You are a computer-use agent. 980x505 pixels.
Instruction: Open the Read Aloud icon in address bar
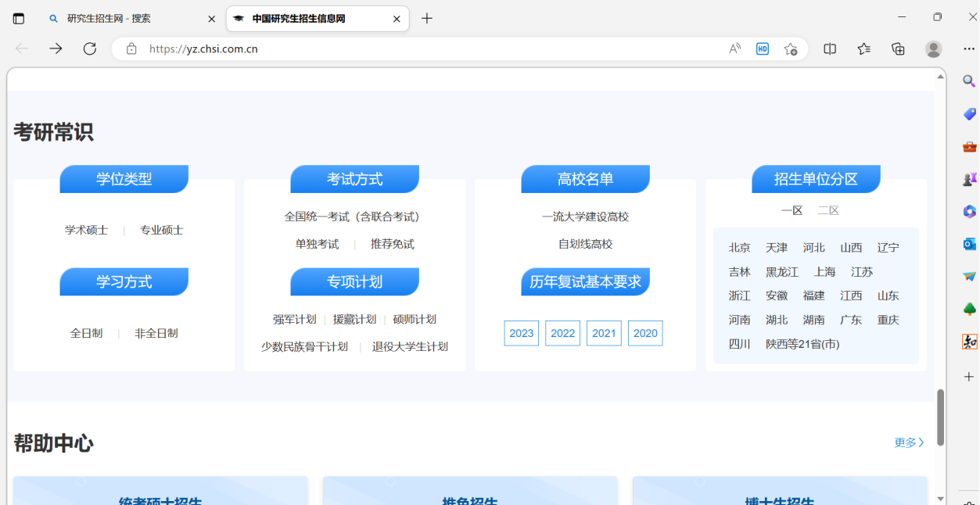(734, 48)
